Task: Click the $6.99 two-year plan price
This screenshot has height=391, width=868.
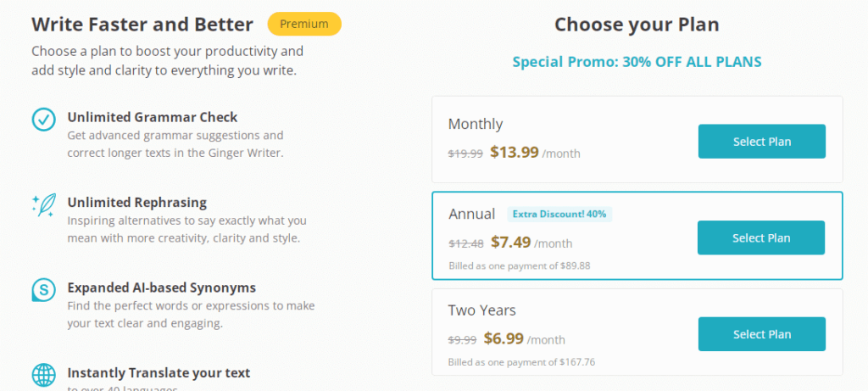Action: click(504, 338)
